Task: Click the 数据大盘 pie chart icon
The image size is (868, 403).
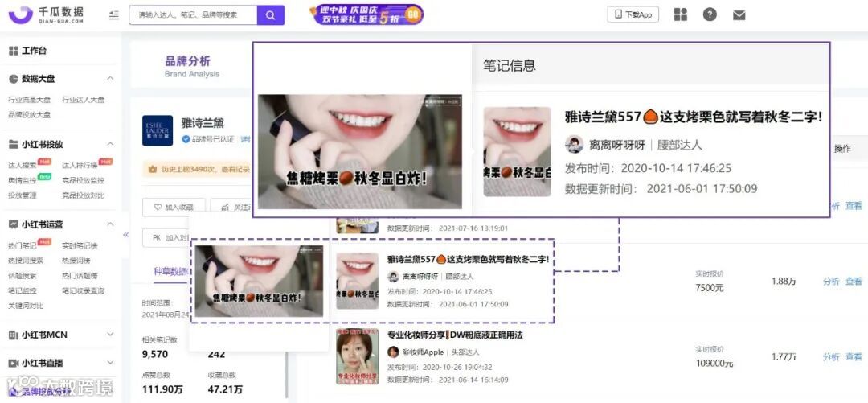Action: [x=14, y=79]
